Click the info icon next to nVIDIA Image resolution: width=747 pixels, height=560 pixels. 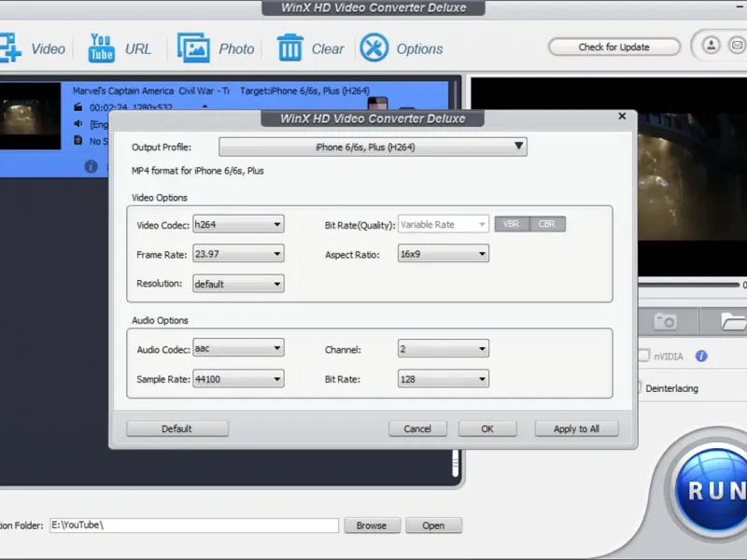tap(701, 356)
